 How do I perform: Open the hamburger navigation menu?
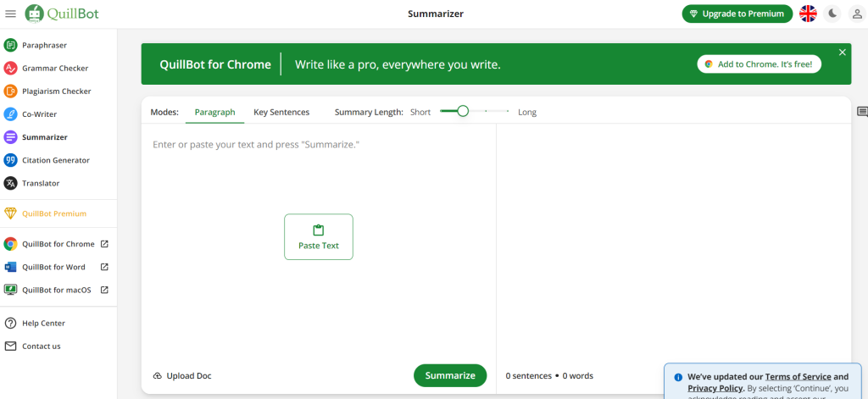click(x=10, y=14)
